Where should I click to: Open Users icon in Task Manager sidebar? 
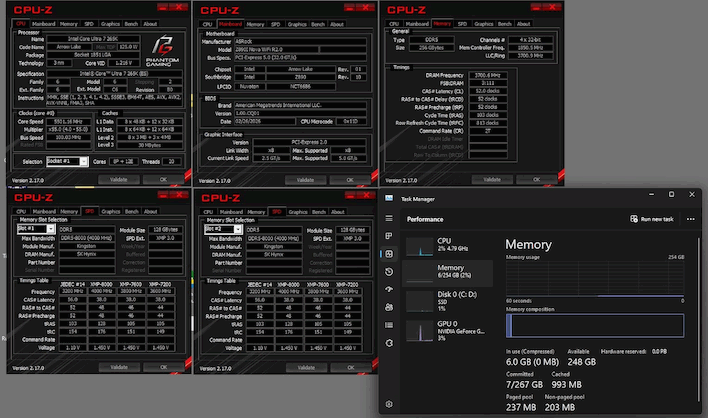pyautogui.click(x=389, y=307)
